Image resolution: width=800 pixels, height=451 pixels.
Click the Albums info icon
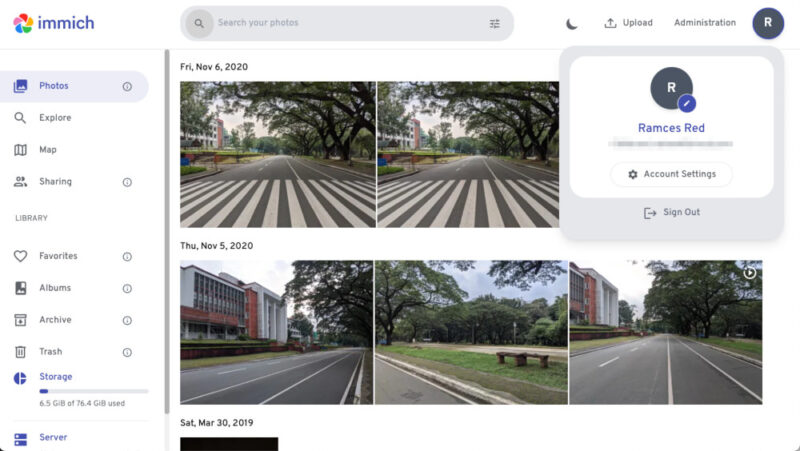tap(127, 289)
